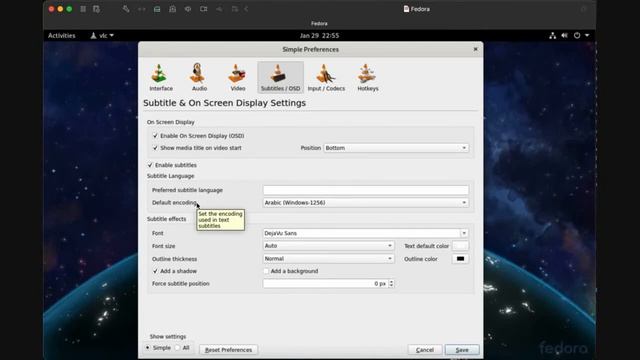Image resolution: width=640 pixels, height=360 pixels.
Task: Toggle the Add a shadow checkbox
Action: click(x=155, y=271)
